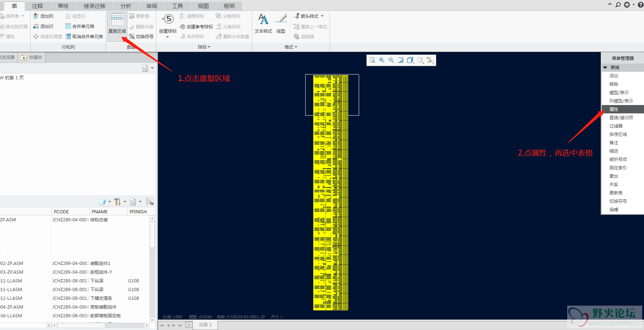Click 合并单元格 (Merge Cells)

(x=80, y=26)
